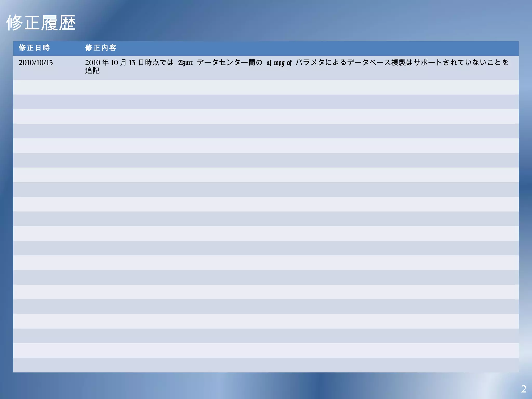Click the データセンター間の text

click(229, 63)
